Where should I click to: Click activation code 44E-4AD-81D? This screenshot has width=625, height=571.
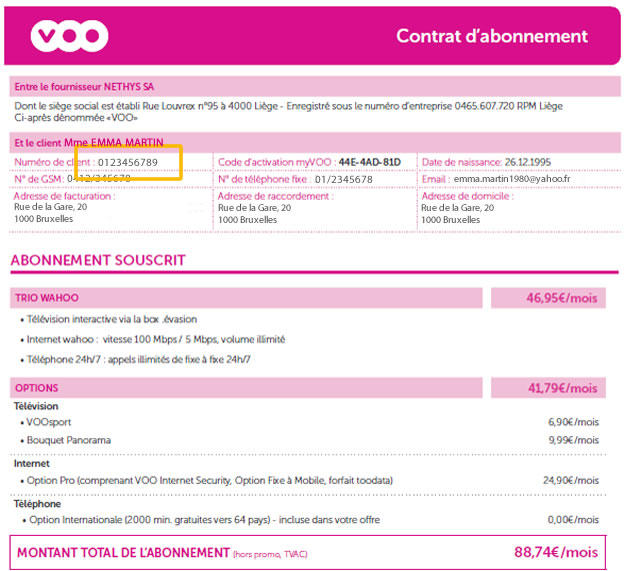click(x=369, y=162)
